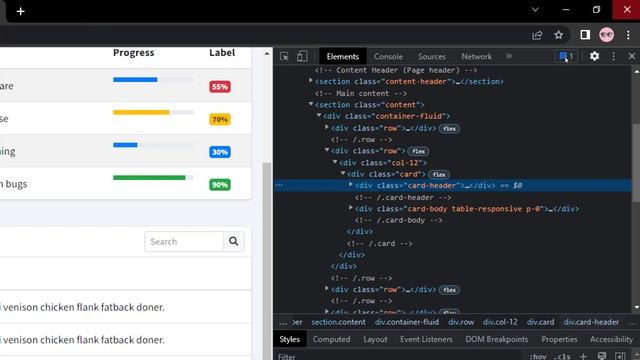Viewport: 640px width, 360px height.
Task: Click the red 55% label badge
Action: tap(220, 87)
